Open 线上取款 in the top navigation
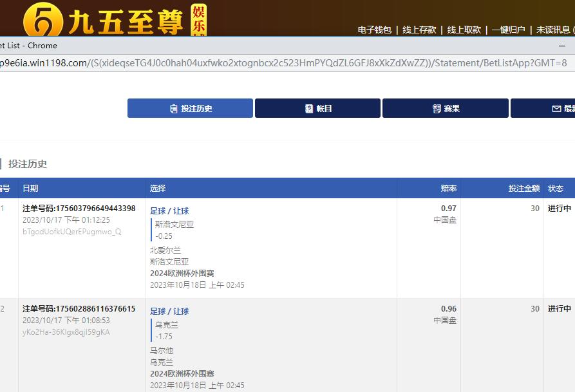This screenshot has width=575, height=392. click(464, 30)
